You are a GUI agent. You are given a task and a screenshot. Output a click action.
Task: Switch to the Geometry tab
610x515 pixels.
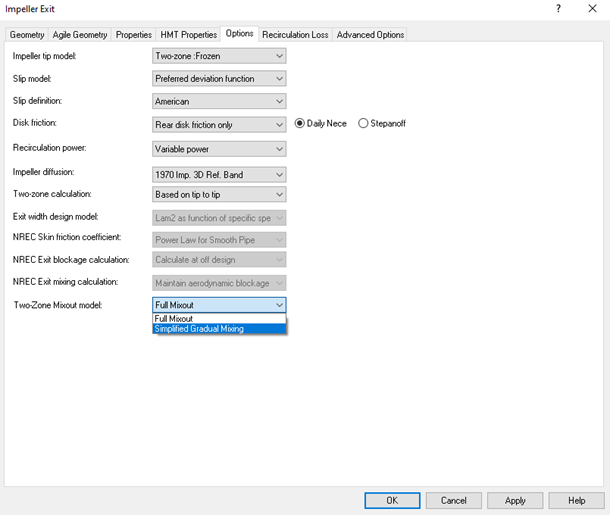(27, 34)
